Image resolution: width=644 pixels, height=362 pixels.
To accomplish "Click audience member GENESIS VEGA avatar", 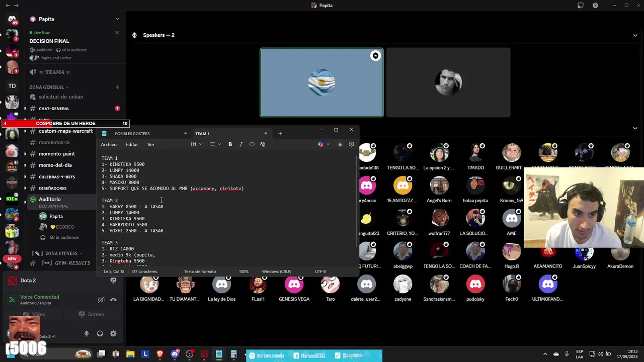I will [294, 284].
